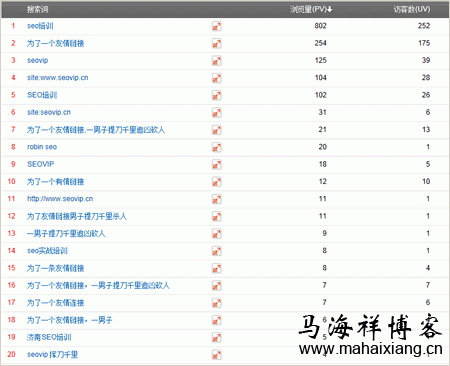Open trend icon for 为了一条友情链接 row 15
Image resolution: width=450 pixels, height=366 pixels.
[217, 269]
